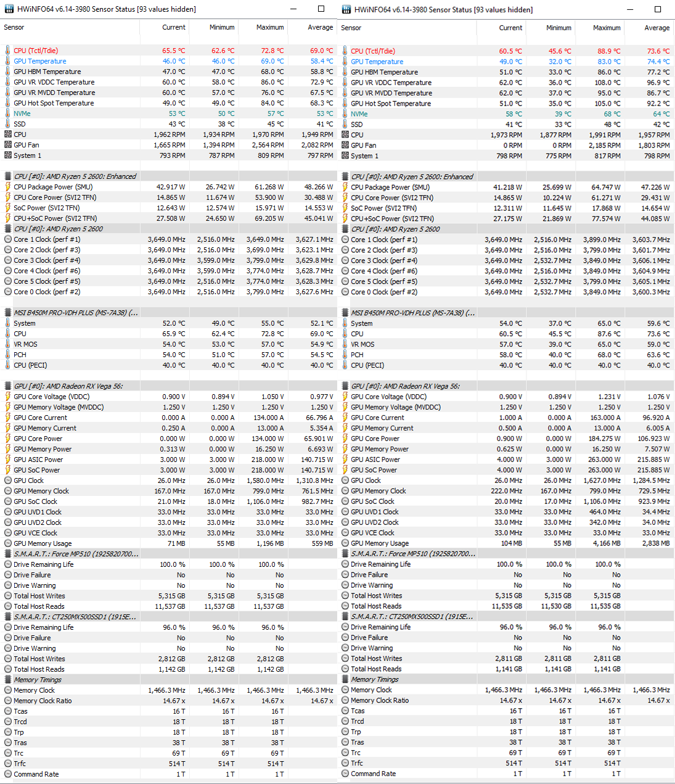675x784 pixels.
Task: Click lightning icon beside GPU ASIC Power in right window
Action: pos(345,460)
